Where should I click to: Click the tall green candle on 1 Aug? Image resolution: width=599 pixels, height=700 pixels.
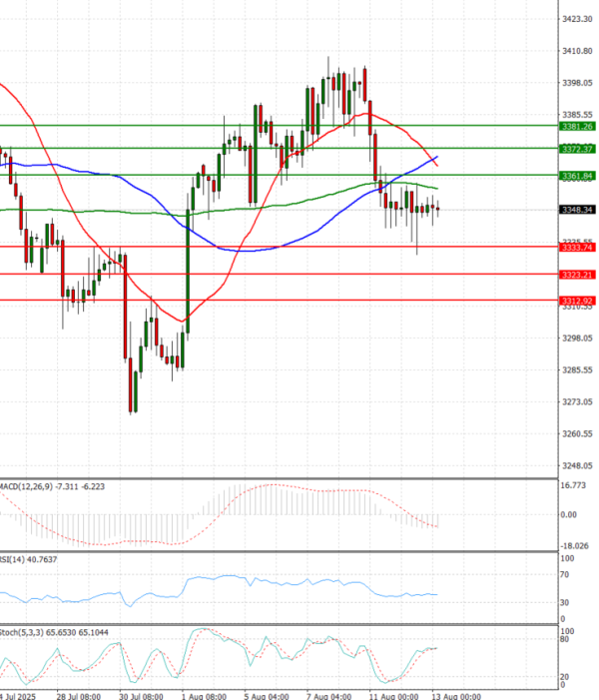(188, 271)
